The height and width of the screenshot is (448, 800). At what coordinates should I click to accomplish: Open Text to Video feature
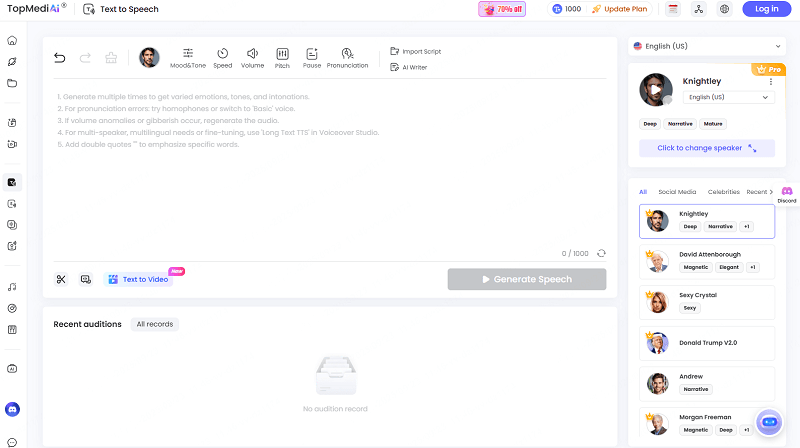[x=138, y=279]
